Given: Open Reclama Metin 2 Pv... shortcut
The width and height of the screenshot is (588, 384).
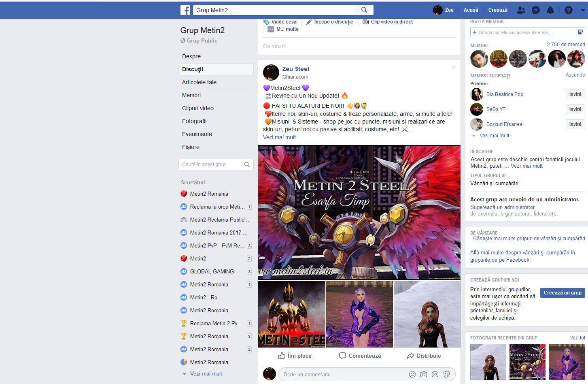Looking at the screenshot, I should [x=216, y=323].
